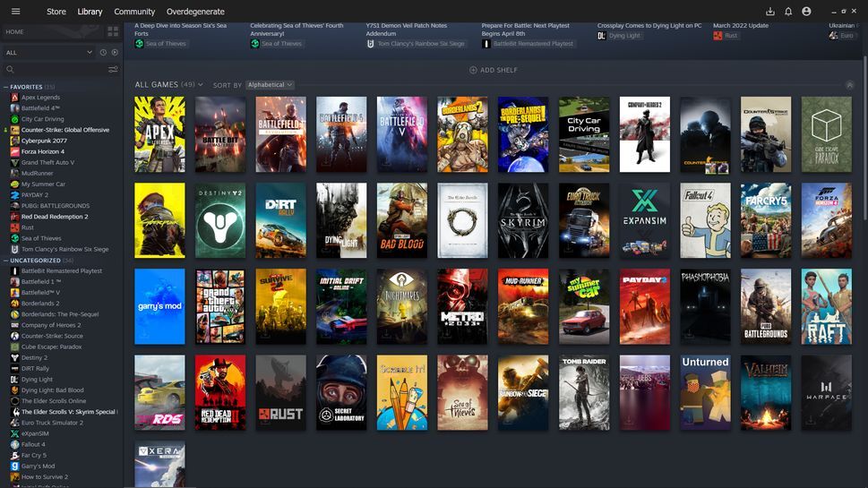The image size is (868, 488).
Task: Open Sea Forts deep dive news
Action: [180, 30]
